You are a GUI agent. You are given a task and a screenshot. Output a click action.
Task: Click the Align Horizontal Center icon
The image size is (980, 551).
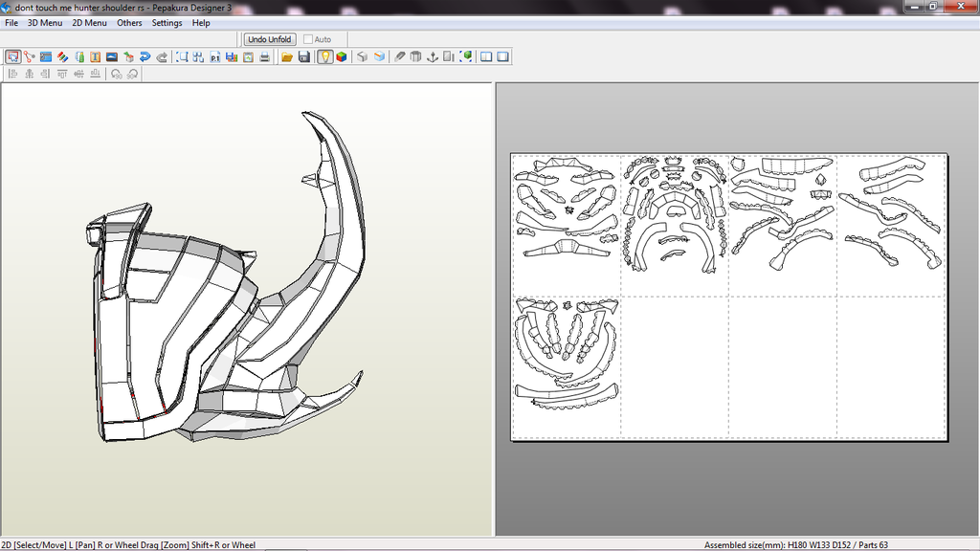29,74
